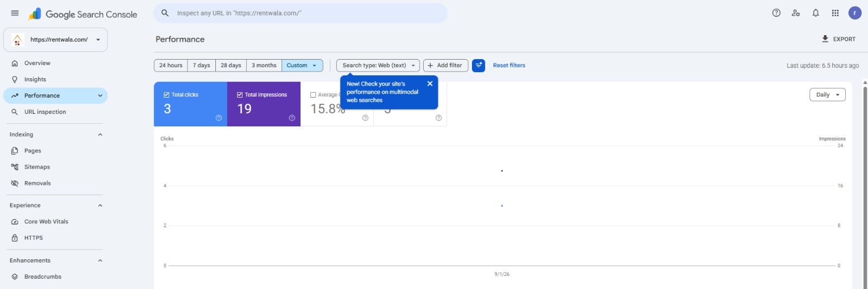Open the rentwala.com property selector

pos(56,40)
